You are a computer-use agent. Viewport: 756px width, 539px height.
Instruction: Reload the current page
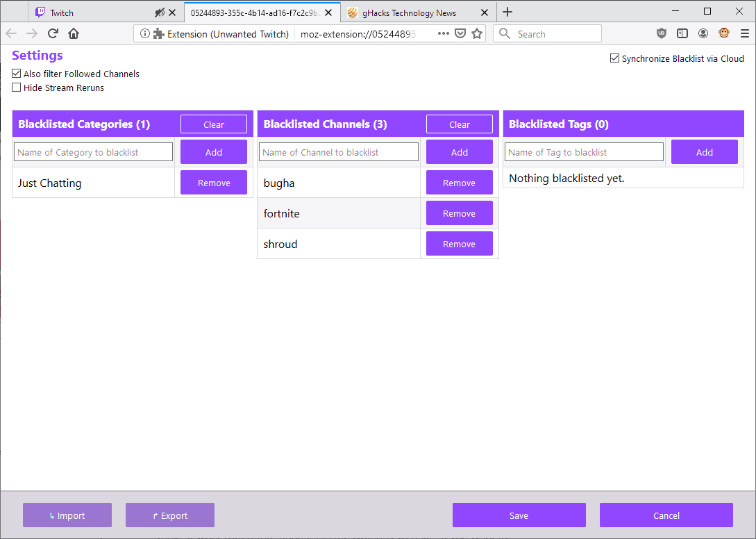click(53, 33)
